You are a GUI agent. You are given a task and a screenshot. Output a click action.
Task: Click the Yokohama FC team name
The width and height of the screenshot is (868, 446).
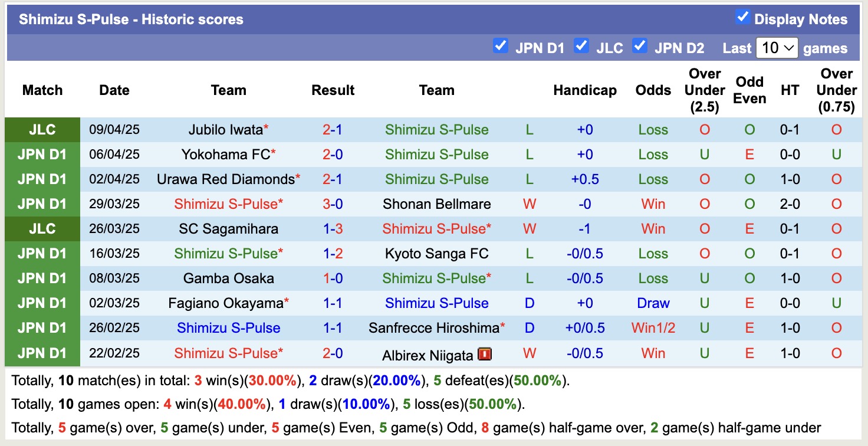225,155
